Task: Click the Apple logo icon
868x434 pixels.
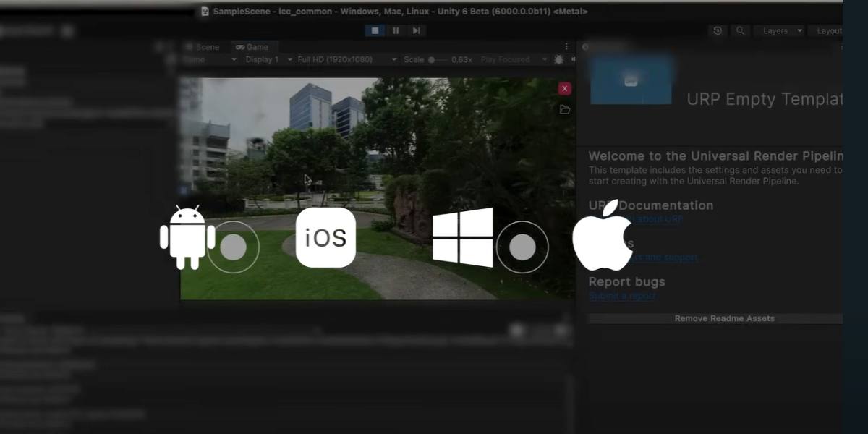Action: [602, 236]
